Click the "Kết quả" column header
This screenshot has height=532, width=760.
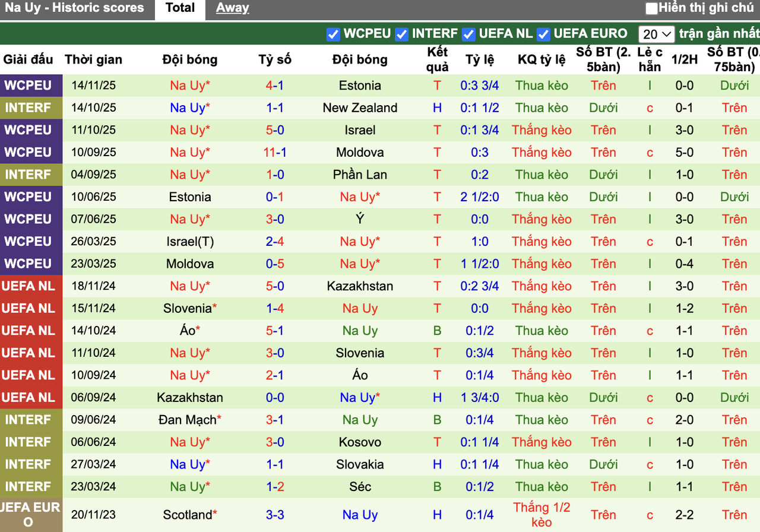[438, 59]
